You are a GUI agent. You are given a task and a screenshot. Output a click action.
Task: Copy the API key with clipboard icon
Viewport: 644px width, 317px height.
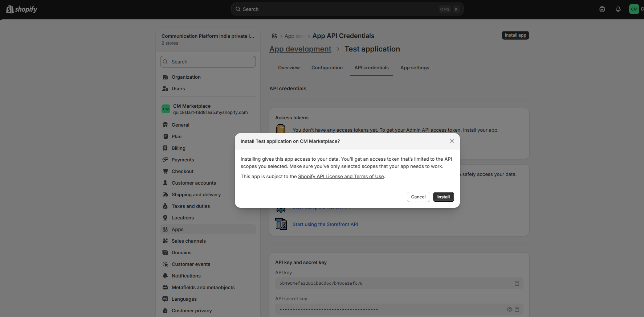point(517,283)
